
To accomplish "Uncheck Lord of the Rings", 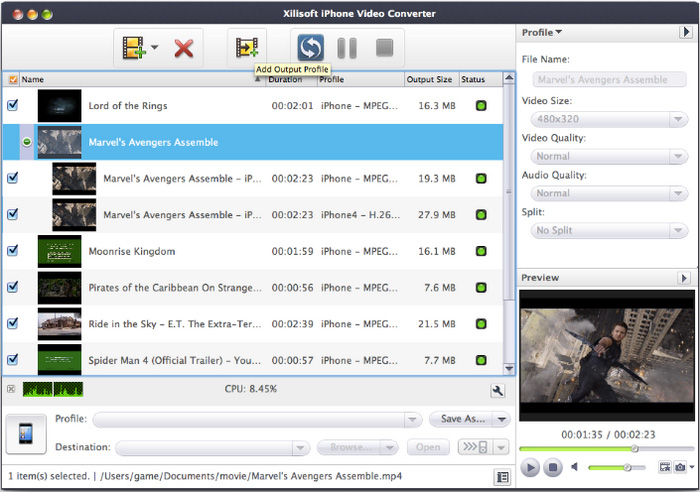I will click(x=13, y=105).
